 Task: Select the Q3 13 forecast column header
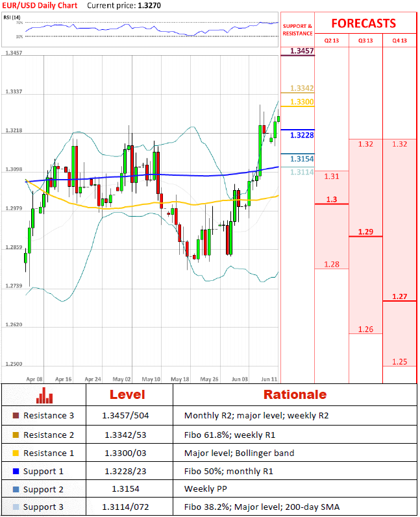pyautogui.click(x=365, y=41)
